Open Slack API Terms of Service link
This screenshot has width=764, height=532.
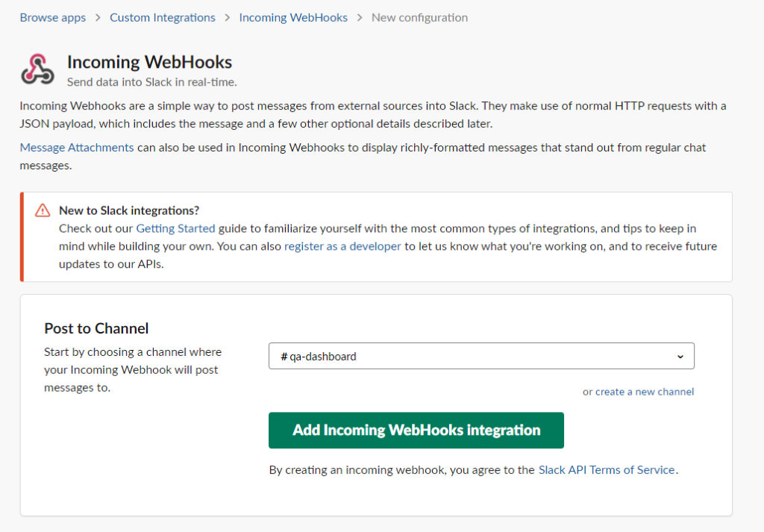pyautogui.click(x=607, y=470)
